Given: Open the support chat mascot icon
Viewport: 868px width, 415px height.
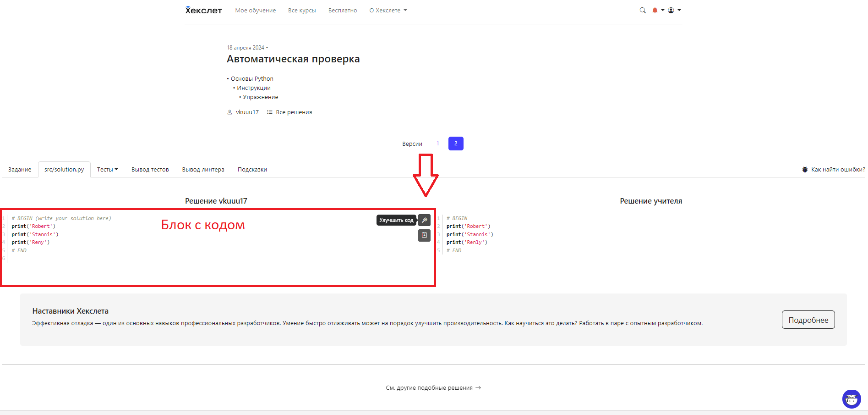Looking at the screenshot, I should click(x=851, y=398).
